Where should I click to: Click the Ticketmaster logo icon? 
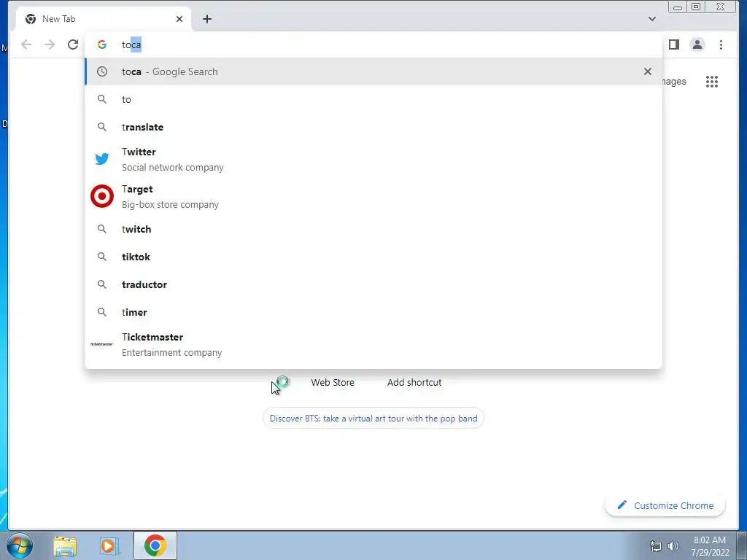(x=102, y=344)
